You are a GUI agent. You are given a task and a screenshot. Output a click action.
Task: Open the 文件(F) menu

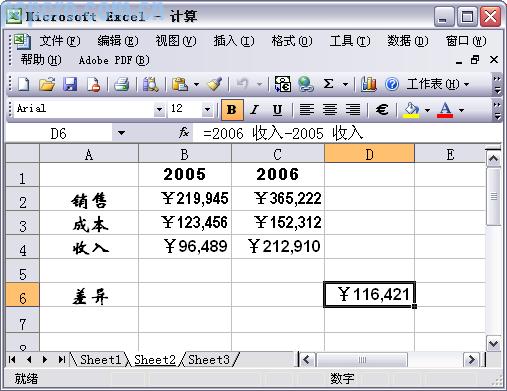[x=60, y=41]
